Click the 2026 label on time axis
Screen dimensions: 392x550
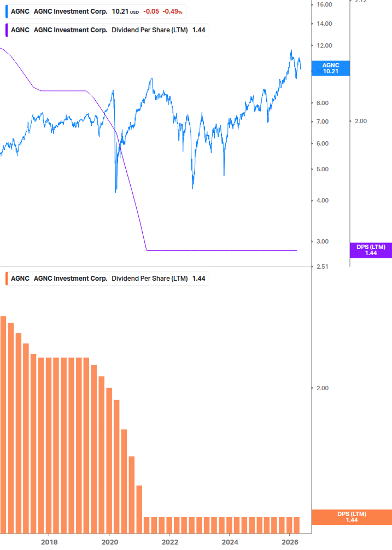pos(290,542)
